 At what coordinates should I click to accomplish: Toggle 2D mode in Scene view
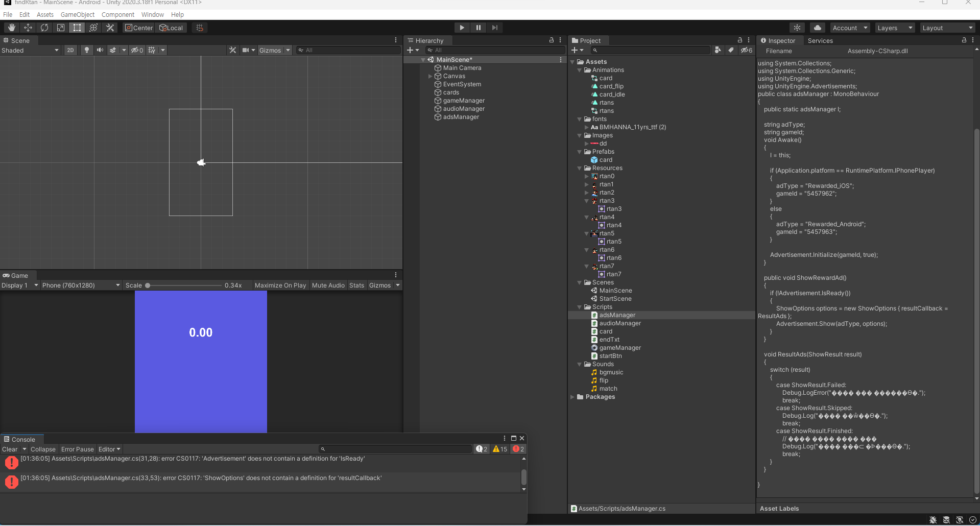(x=70, y=50)
